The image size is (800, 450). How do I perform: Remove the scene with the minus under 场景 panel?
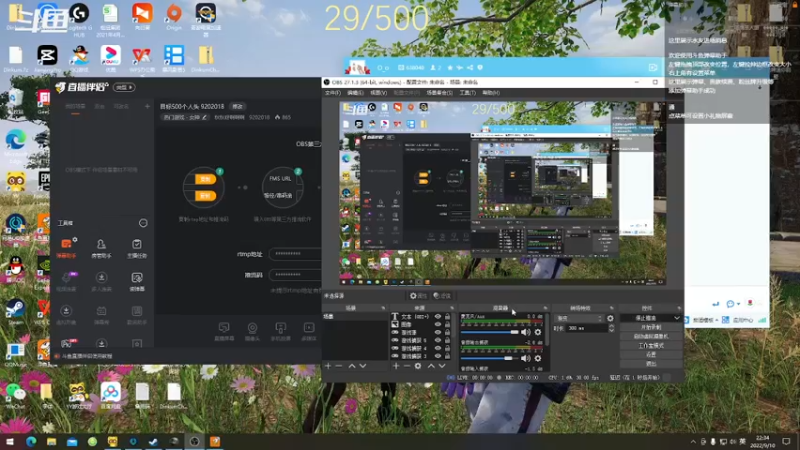pyautogui.click(x=339, y=366)
